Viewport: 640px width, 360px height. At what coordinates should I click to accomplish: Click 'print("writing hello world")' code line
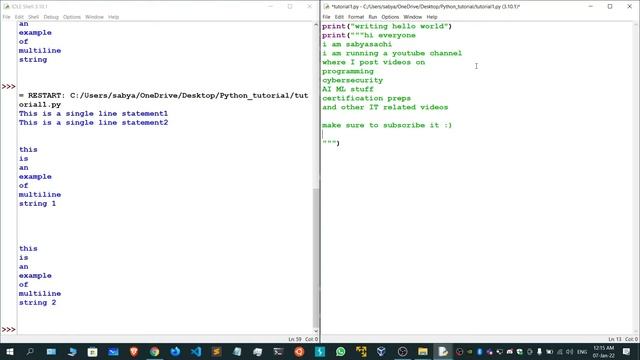tap(387, 26)
